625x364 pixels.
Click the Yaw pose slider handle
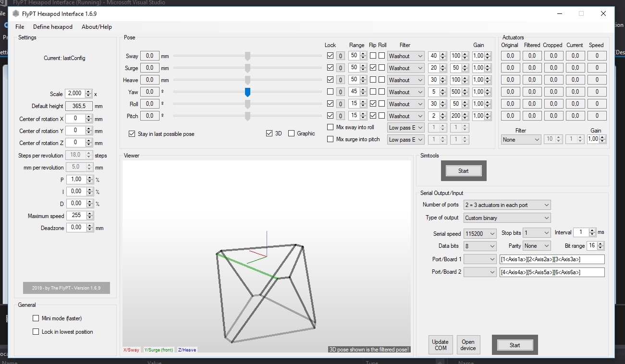[248, 92]
